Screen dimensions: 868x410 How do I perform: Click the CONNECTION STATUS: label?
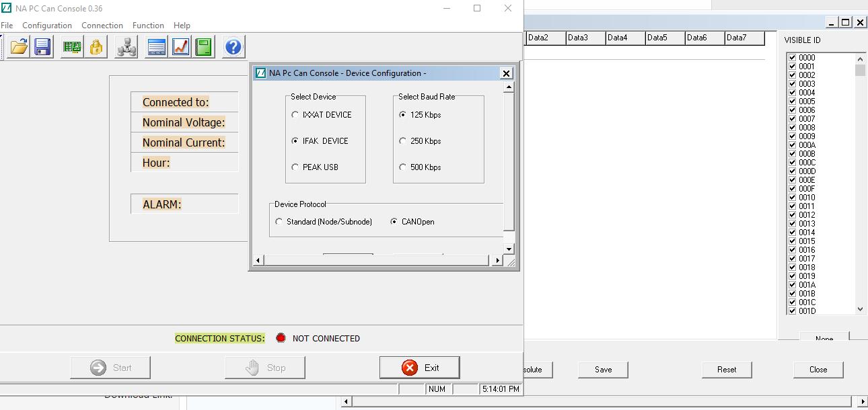220,339
